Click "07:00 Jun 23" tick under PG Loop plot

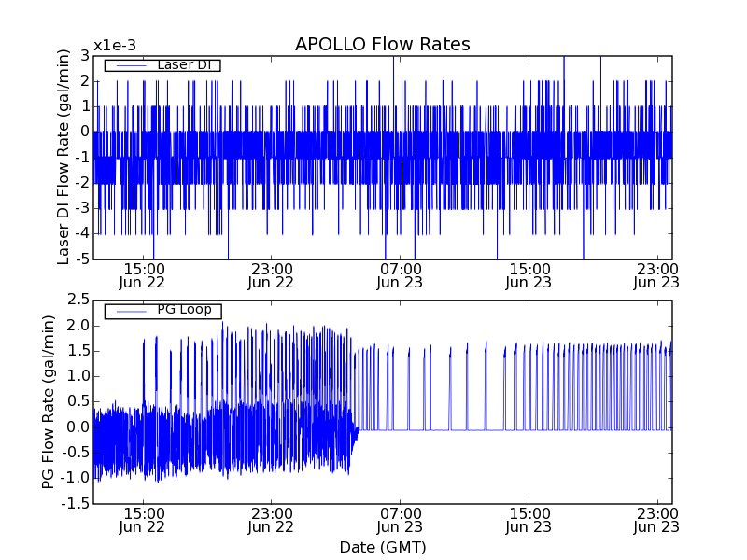400,521
